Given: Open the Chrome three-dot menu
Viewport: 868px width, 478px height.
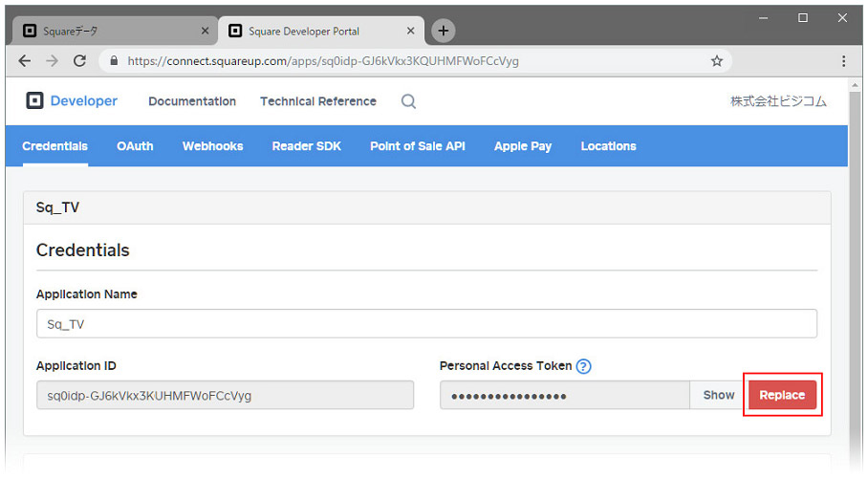Looking at the screenshot, I should [x=843, y=60].
